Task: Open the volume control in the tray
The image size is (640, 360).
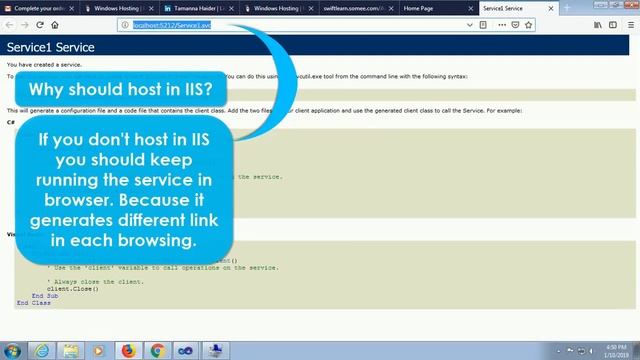Action: tap(591, 351)
